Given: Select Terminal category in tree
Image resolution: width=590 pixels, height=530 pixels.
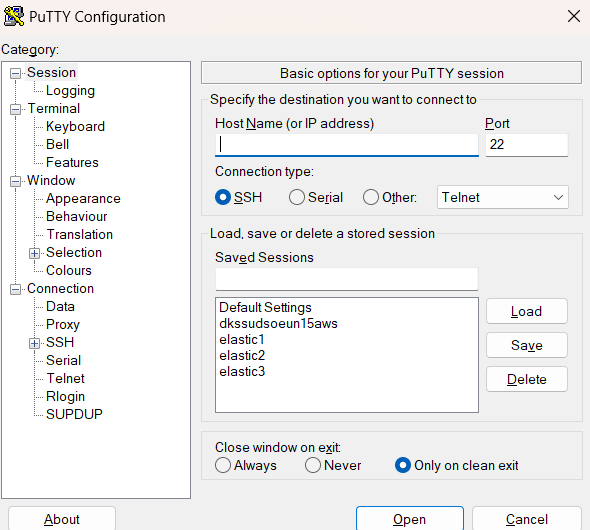Looking at the screenshot, I should click(x=54, y=108).
